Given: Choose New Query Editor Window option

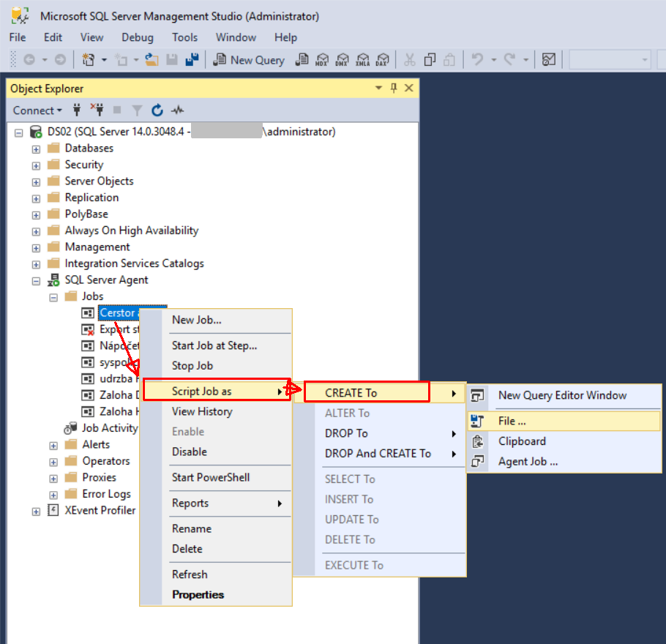Looking at the screenshot, I should 564,395.
